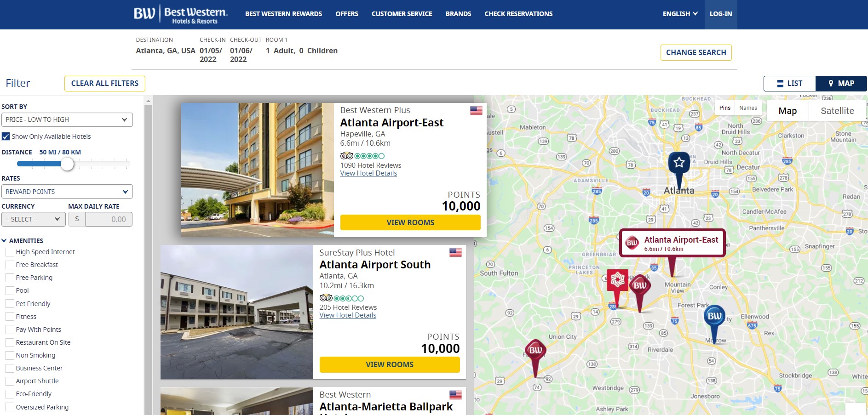The image size is (868, 415).
Task: Open the Check Reservations menu
Action: click(x=518, y=13)
